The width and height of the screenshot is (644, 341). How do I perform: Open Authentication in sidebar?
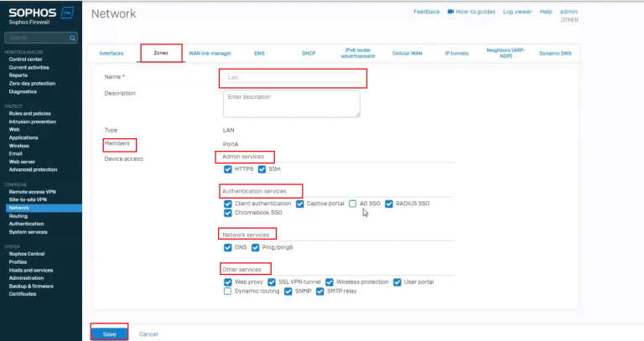[26, 224]
